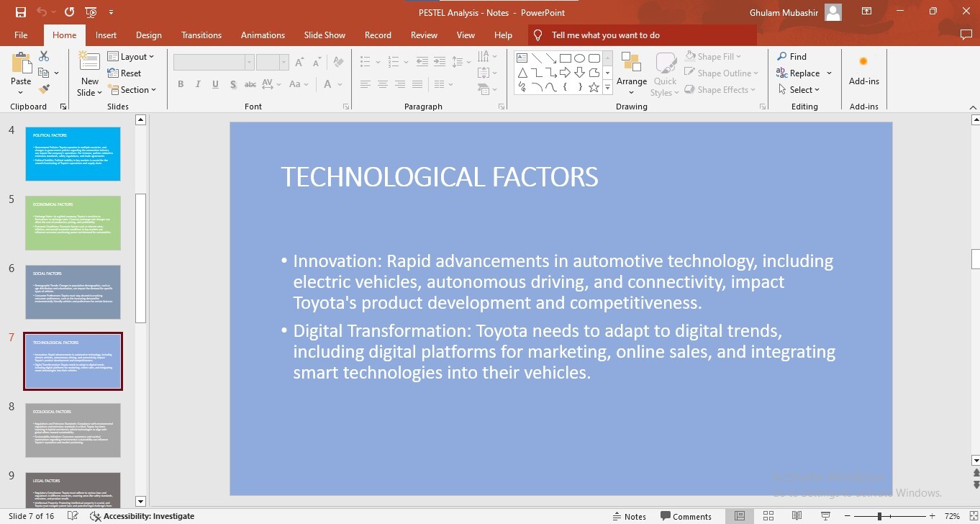The height and width of the screenshot is (524, 980).
Task: Select the slide 6 Social Factors thumbnail
Action: click(x=73, y=292)
